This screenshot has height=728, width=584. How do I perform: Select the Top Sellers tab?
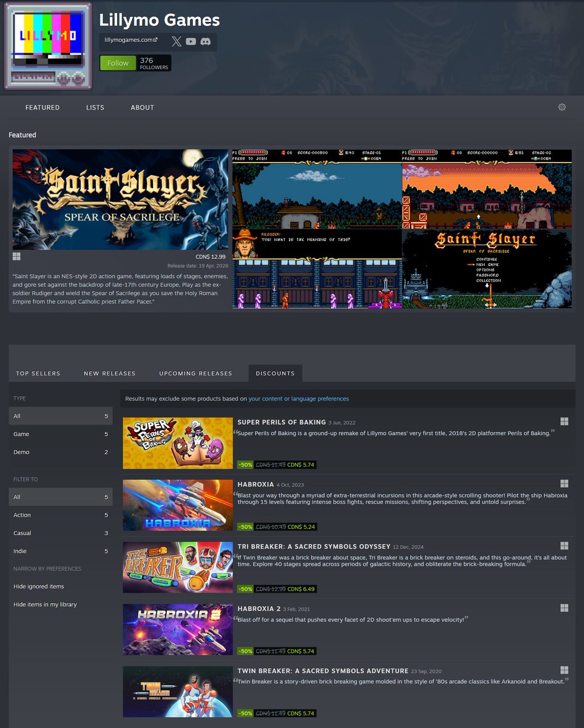[38, 373]
